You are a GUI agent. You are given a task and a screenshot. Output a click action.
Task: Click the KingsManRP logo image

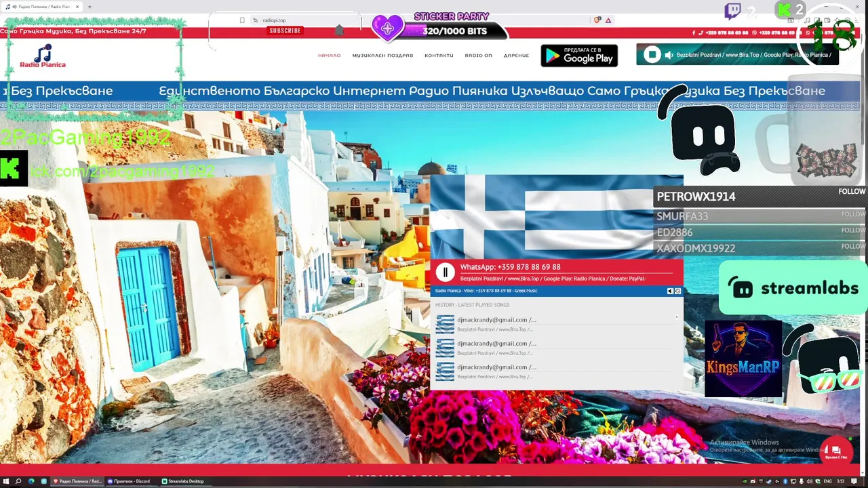pyautogui.click(x=743, y=359)
